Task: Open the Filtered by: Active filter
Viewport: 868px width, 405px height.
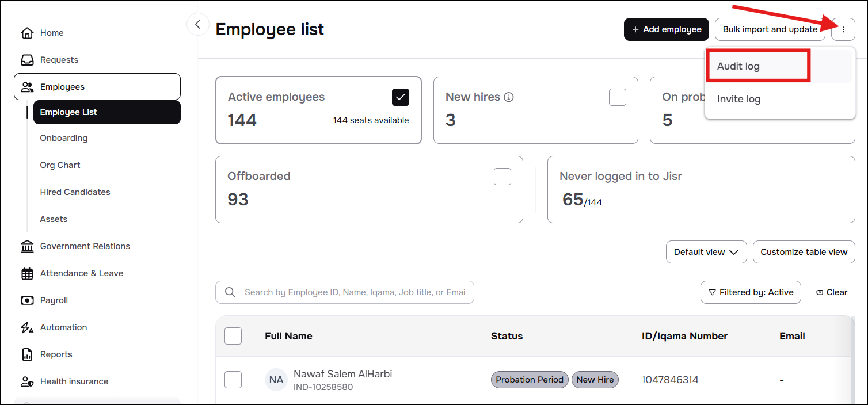Action: coord(751,292)
